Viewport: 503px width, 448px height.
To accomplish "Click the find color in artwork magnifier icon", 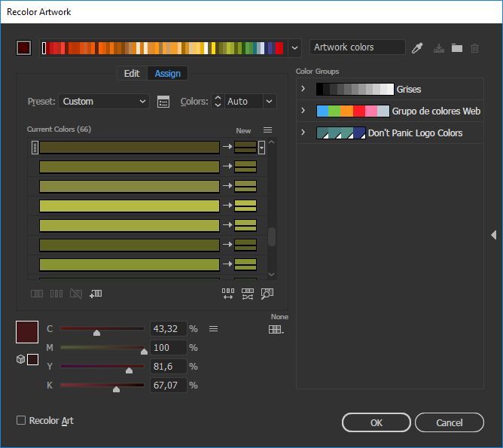I will coord(267,294).
